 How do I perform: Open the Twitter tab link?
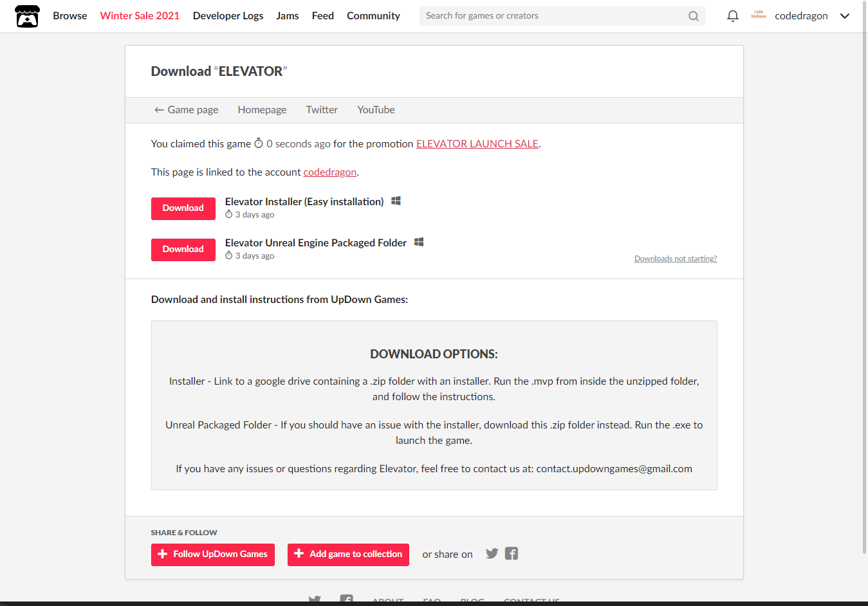[x=322, y=110]
